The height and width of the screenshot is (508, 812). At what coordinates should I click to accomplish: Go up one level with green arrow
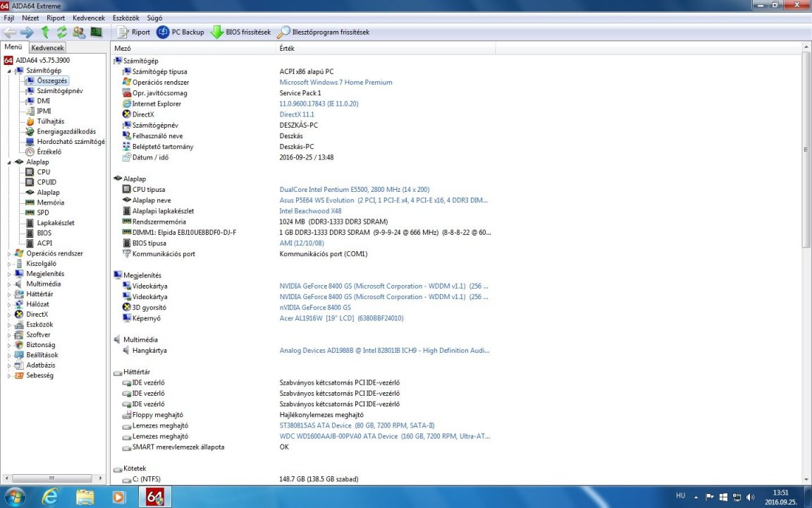(x=45, y=32)
